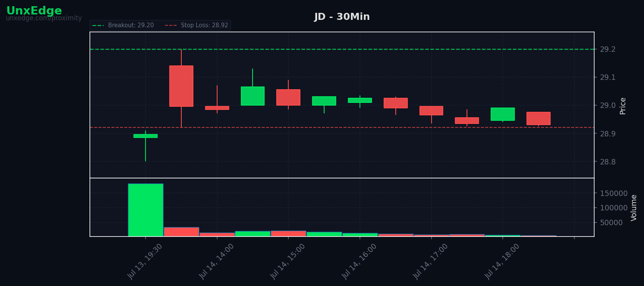Select the Jul 13, 19:30 axis label
This screenshot has width=644, height=286.
click(145, 261)
